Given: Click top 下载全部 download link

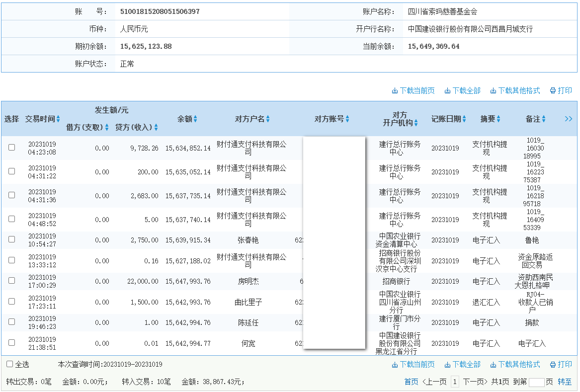Looking at the screenshot, I should (x=462, y=90).
